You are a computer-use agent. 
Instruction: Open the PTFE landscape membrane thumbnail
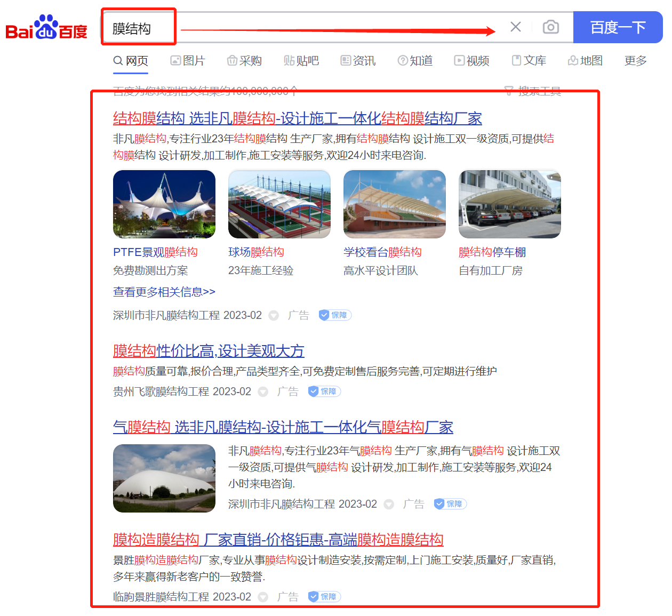(x=164, y=204)
